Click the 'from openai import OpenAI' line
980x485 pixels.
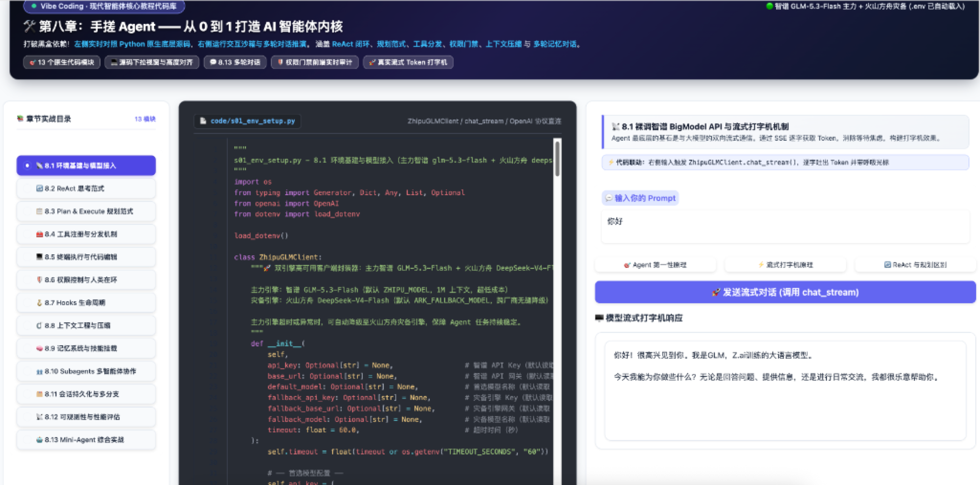point(286,203)
